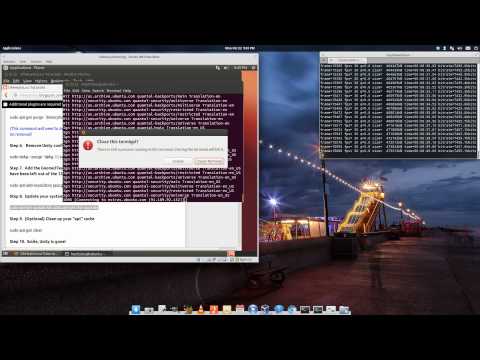
Task: Click the Cancel button in close dialog
Action: [x=178, y=161]
